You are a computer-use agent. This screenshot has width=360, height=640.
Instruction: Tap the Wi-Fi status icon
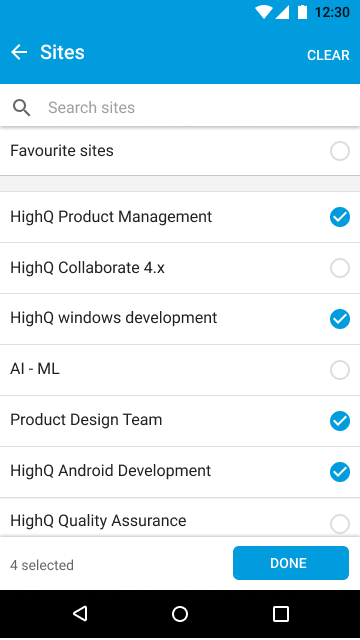(x=264, y=12)
